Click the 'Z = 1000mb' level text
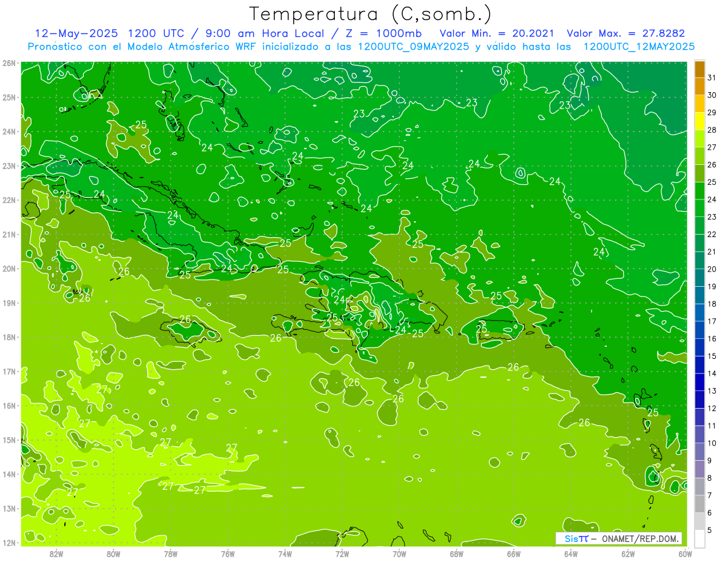Image resolution: width=728 pixels, height=562 pixels. [383, 33]
